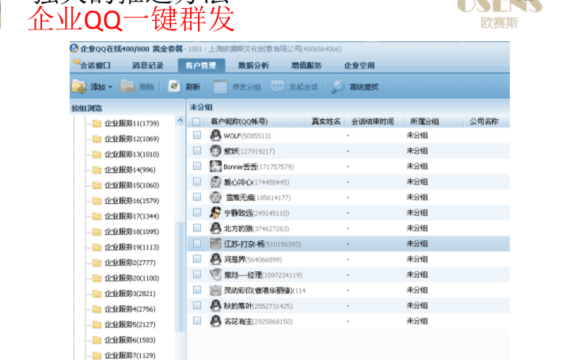Click the penguin avatar of WOLF(5085513)
Image resolution: width=570 pixels, height=360 pixels.
click(x=216, y=135)
